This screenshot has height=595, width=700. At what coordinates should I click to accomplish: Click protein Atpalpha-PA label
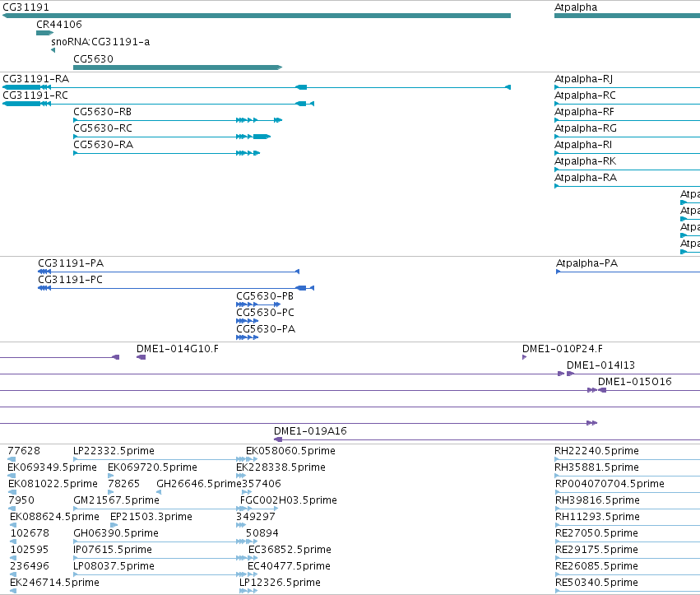coord(586,263)
